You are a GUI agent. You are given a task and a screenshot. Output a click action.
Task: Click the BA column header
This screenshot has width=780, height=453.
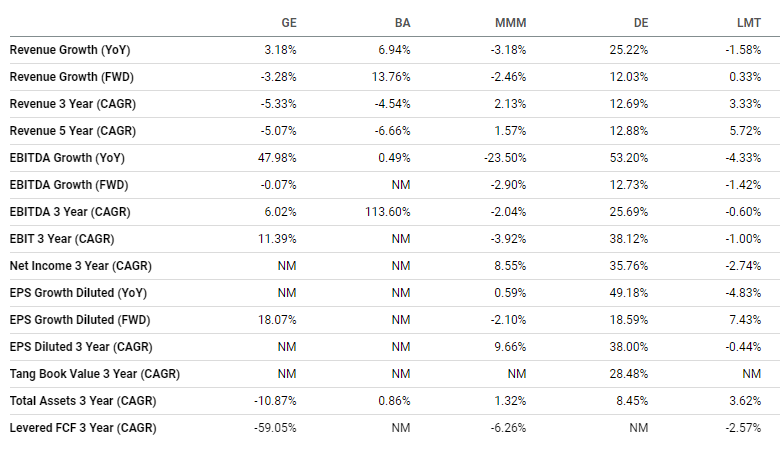pos(402,23)
